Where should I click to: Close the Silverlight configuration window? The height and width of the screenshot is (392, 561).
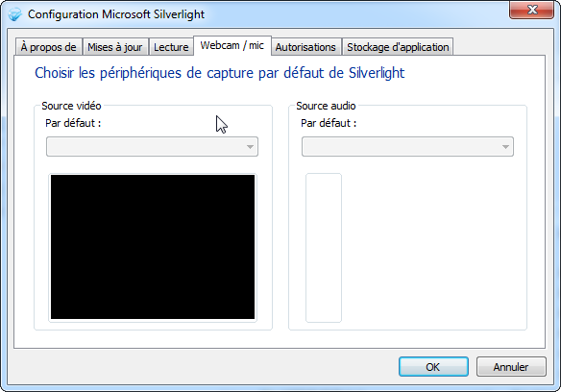[x=531, y=10]
